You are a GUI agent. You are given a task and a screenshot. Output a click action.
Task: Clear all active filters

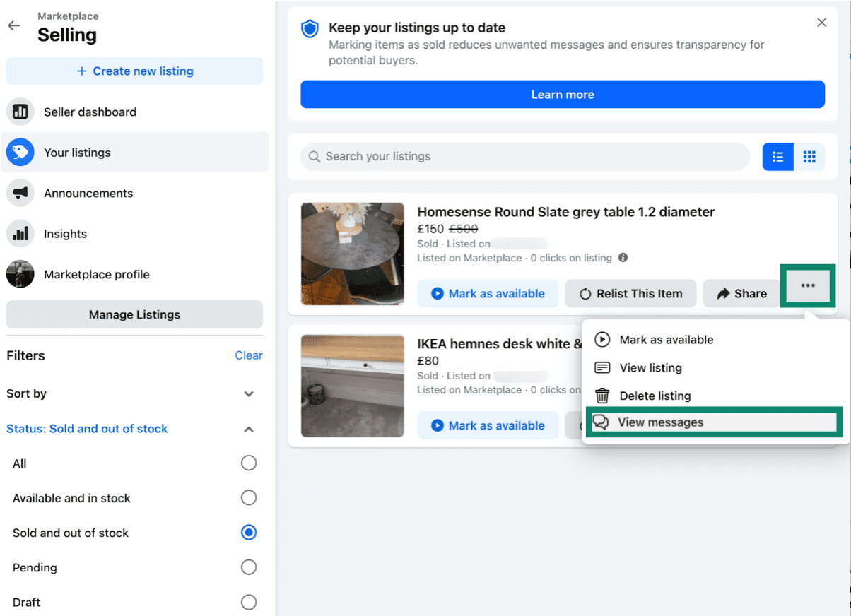click(x=249, y=355)
